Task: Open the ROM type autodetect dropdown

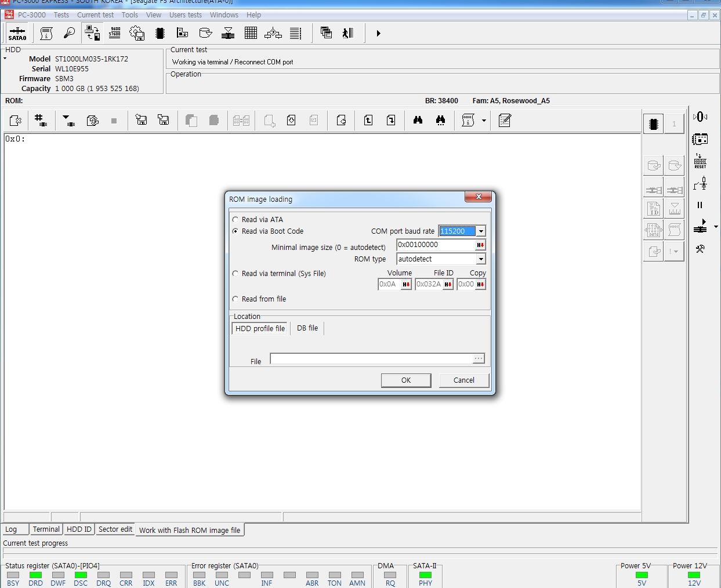Action: point(481,259)
